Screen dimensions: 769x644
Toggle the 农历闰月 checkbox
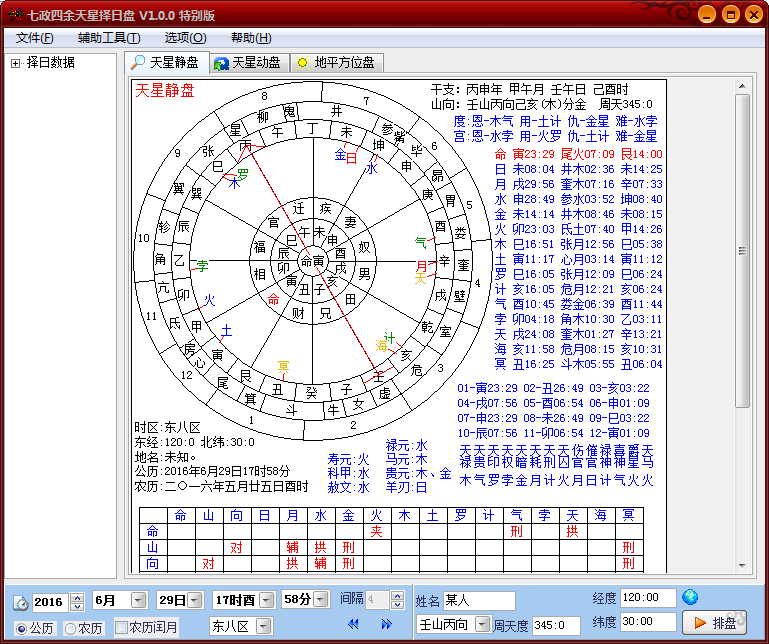point(121,627)
